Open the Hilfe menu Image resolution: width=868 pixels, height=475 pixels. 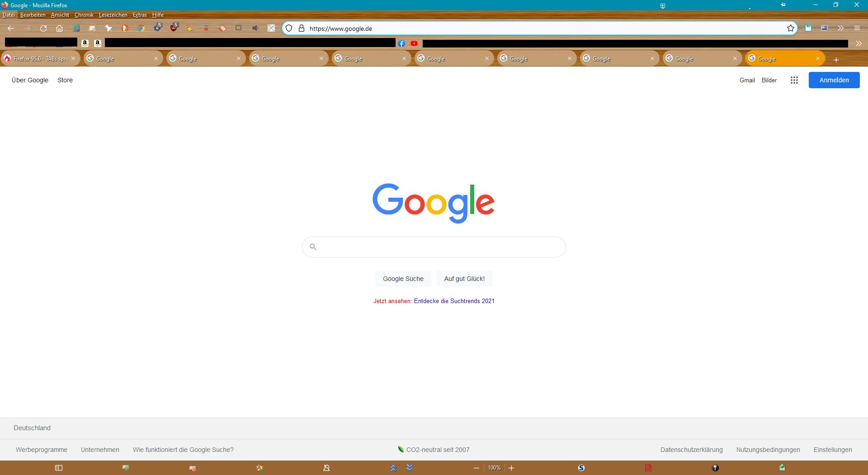point(158,15)
